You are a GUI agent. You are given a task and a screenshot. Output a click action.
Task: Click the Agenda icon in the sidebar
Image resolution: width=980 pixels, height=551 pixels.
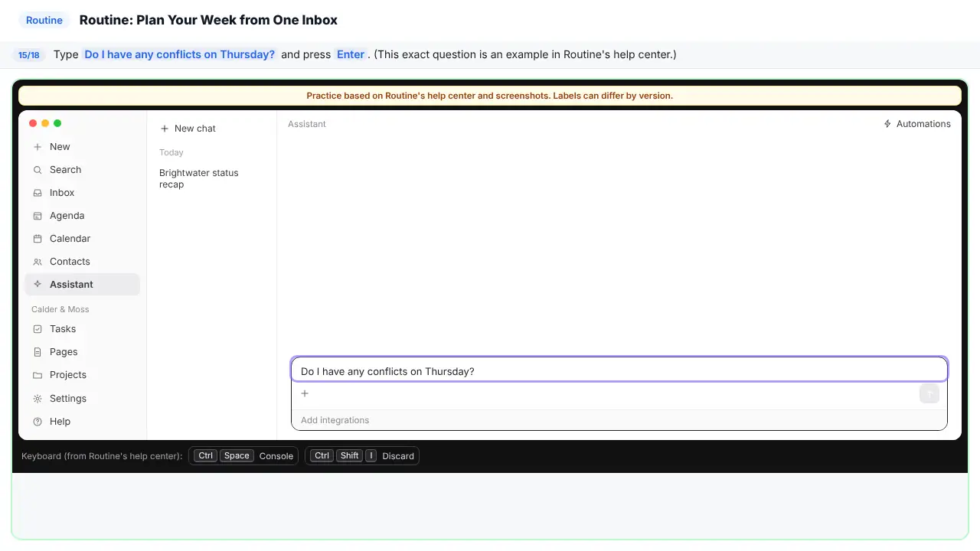click(38, 216)
